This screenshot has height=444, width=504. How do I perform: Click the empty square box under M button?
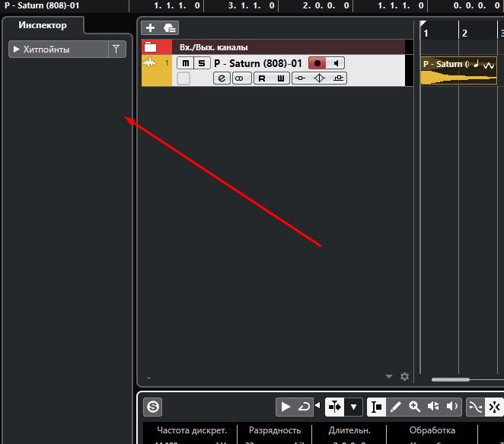tap(183, 78)
